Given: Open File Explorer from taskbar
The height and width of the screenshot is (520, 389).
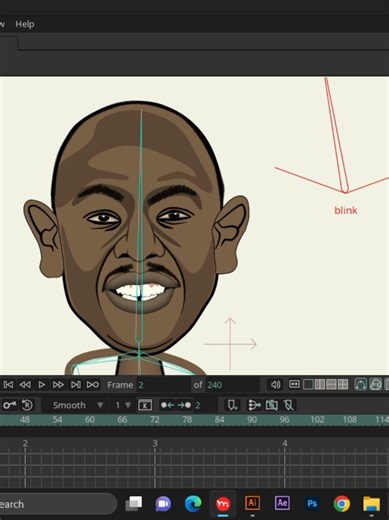Looking at the screenshot, I should (x=371, y=504).
